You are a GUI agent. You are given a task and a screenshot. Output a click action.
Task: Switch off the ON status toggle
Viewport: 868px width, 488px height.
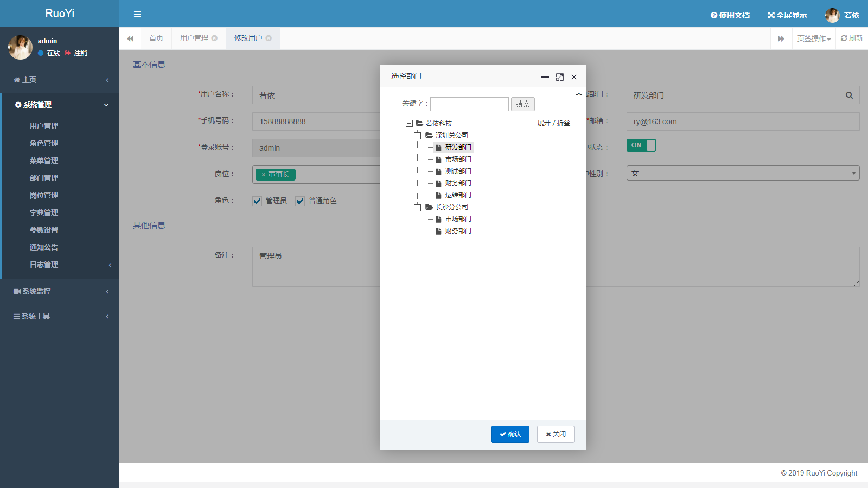coord(641,145)
